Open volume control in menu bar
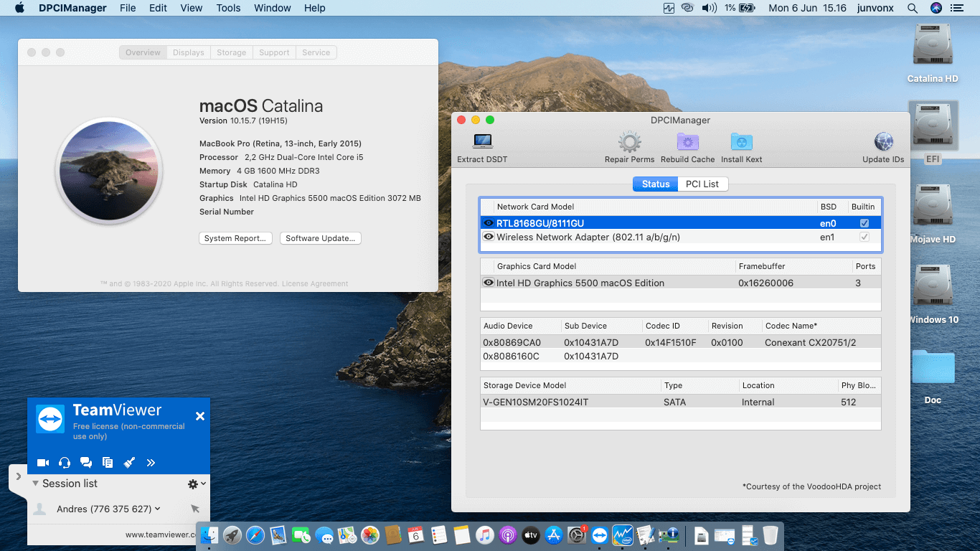This screenshot has height=551, width=980. [x=709, y=8]
